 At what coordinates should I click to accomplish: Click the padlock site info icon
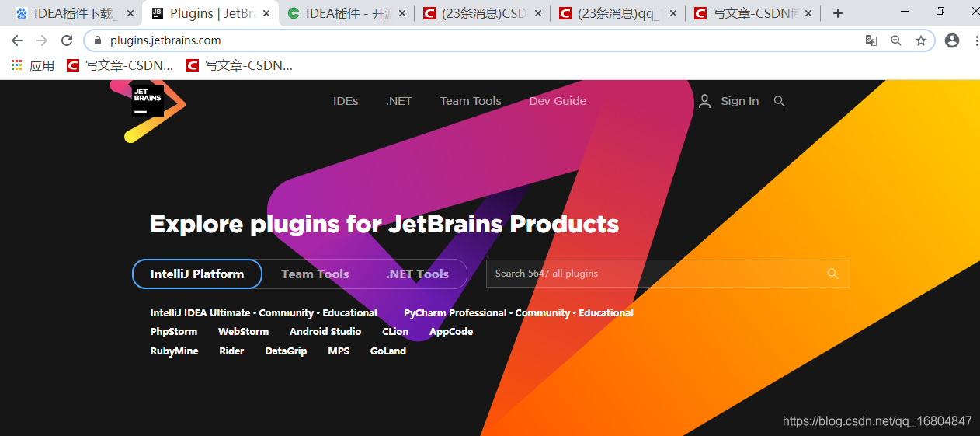(x=98, y=40)
